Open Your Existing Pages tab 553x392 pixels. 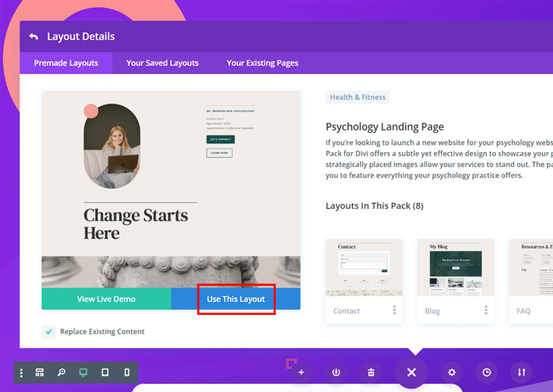[x=263, y=63]
